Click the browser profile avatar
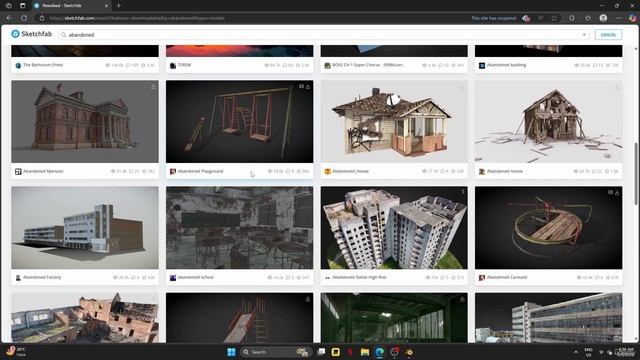The image size is (640, 360). [x=603, y=18]
